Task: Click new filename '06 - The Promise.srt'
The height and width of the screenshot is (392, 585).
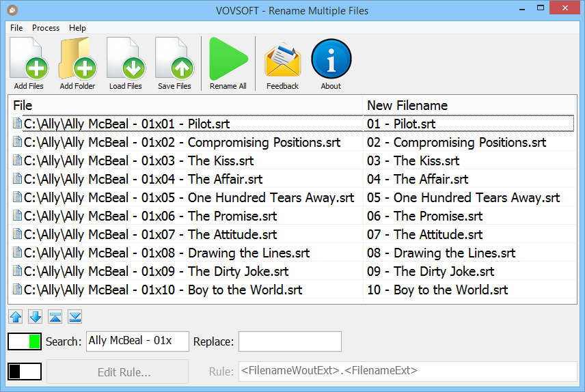Action: tap(424, 216)
